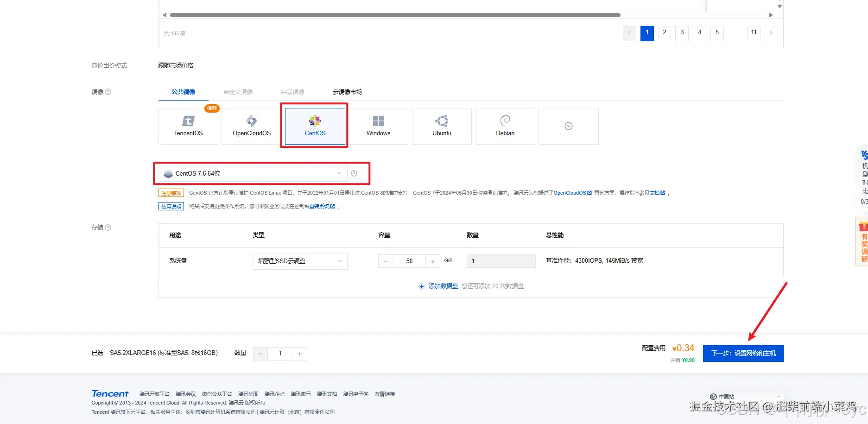This screenshot has height=424, width=868.
Task: Increase system disk capacity with plus button
Action: coord(433,261)
